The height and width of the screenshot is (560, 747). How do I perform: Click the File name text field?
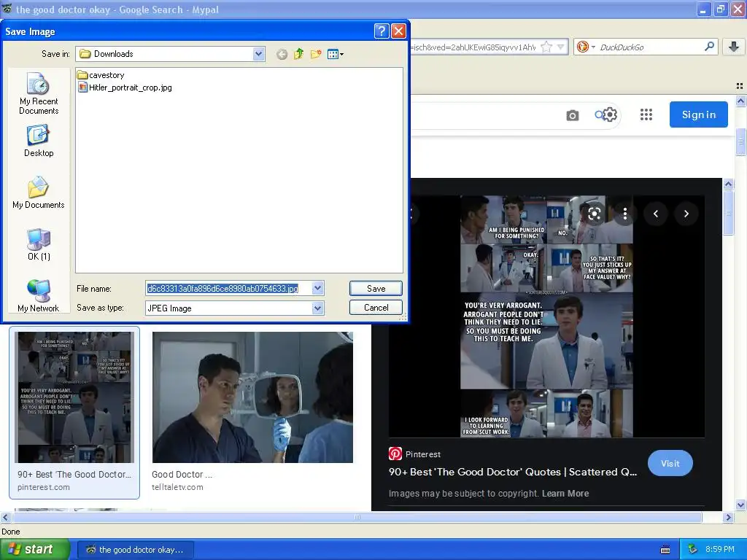click(228, 288)
